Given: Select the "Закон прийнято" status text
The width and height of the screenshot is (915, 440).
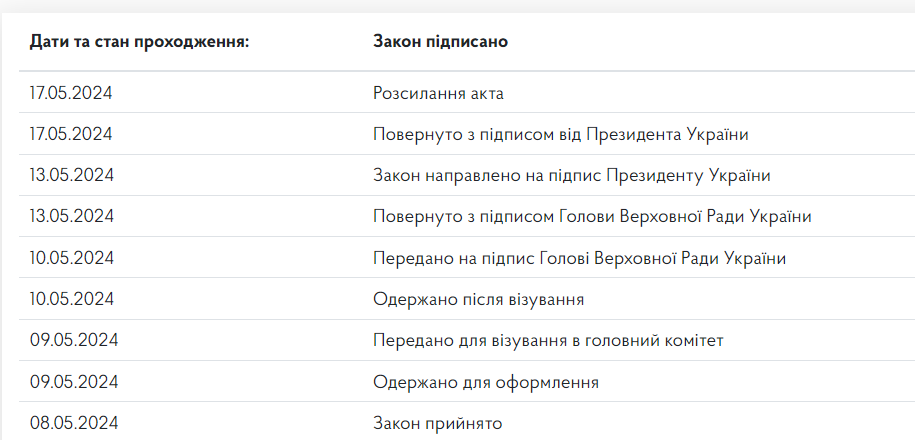Looking at the screenshot, I should [x=437, y=422].
